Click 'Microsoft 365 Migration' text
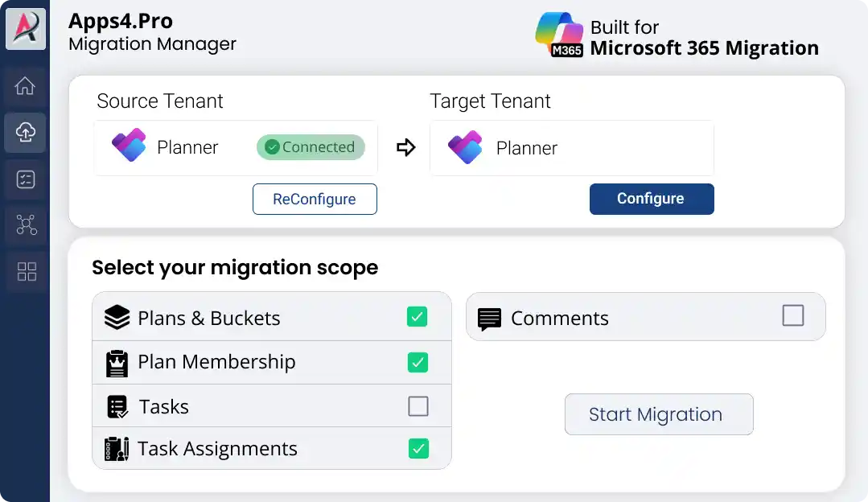 (704, 48)
